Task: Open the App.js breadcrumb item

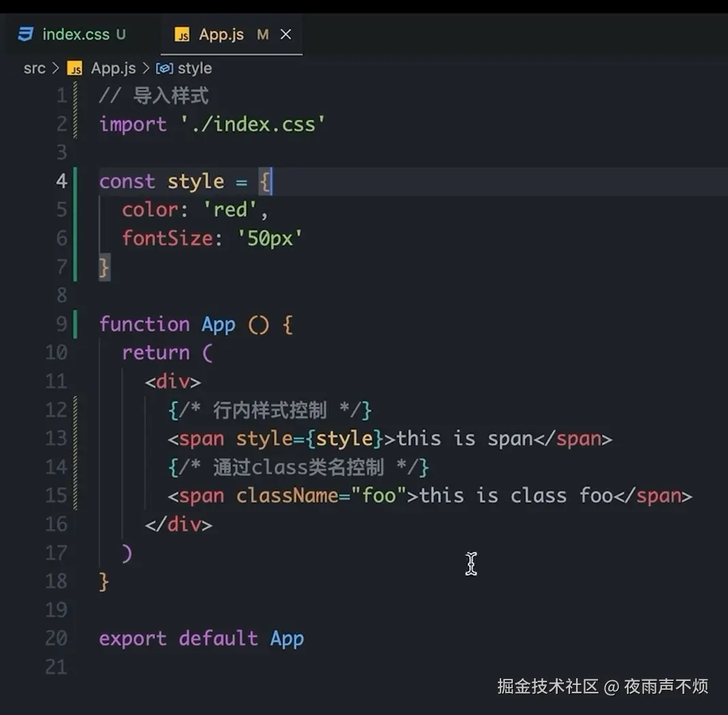Action: [x=113, y=68]
